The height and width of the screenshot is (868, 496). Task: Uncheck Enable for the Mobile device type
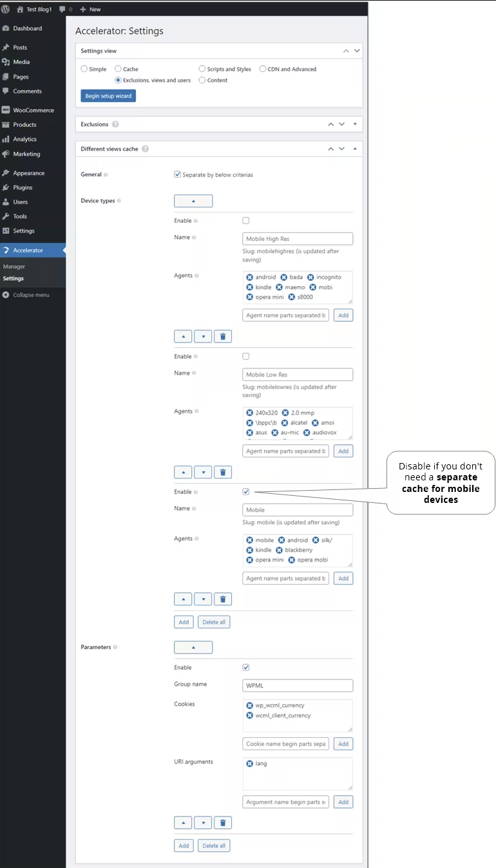pos(246,491)
